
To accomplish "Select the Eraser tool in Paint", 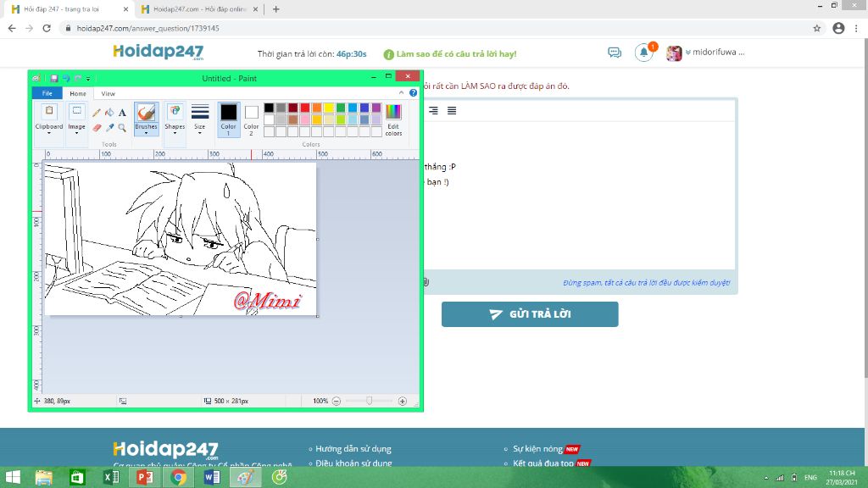I will [97, 128].
